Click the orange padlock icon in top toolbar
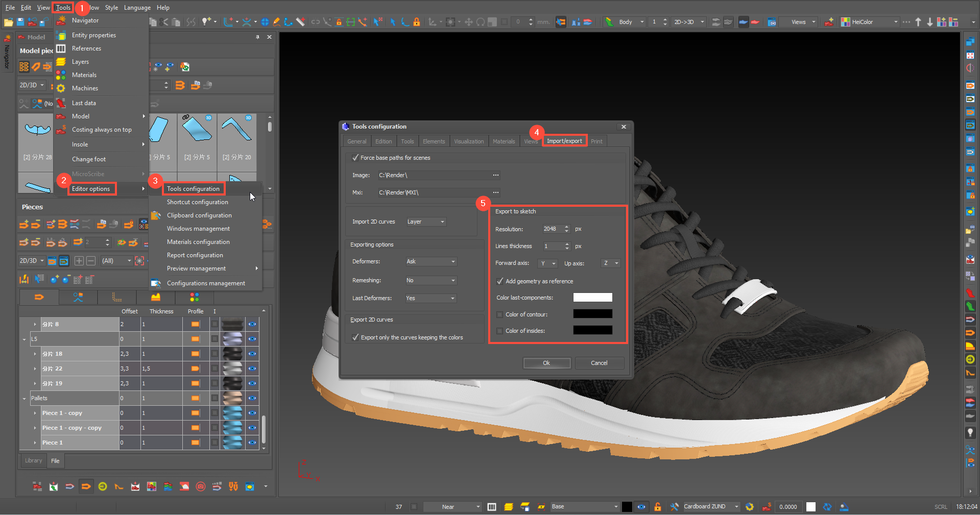This screenshot has height=515, width=980. [417, 22]
